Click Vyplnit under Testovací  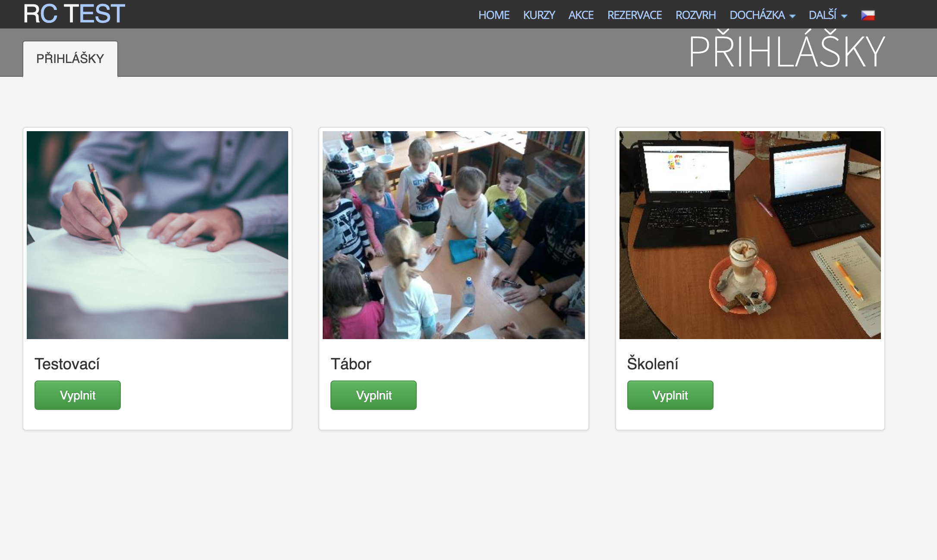coord(78,395)
